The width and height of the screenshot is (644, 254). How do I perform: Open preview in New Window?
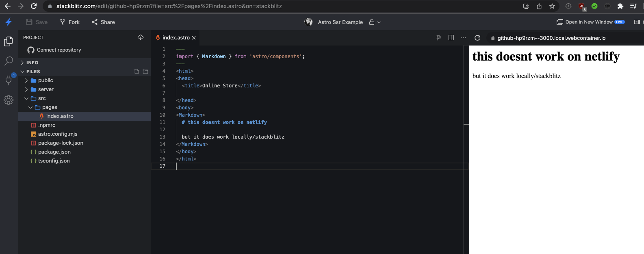[x=590, y=22]
